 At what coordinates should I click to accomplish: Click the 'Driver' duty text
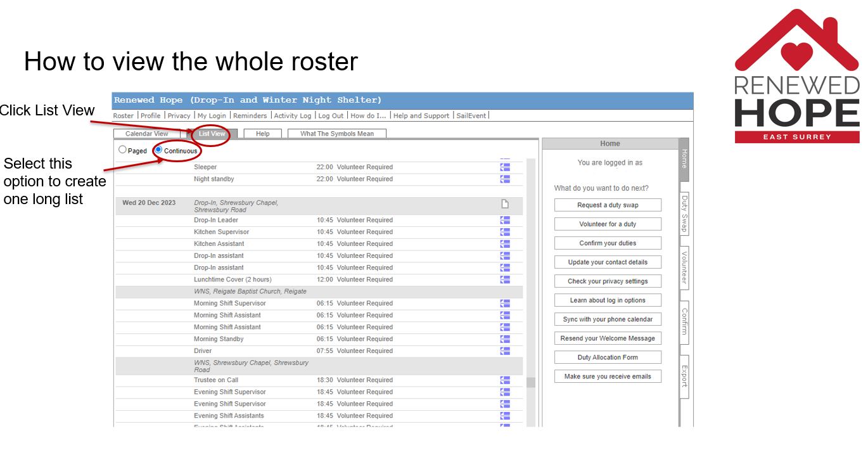(x=203, y=351)
